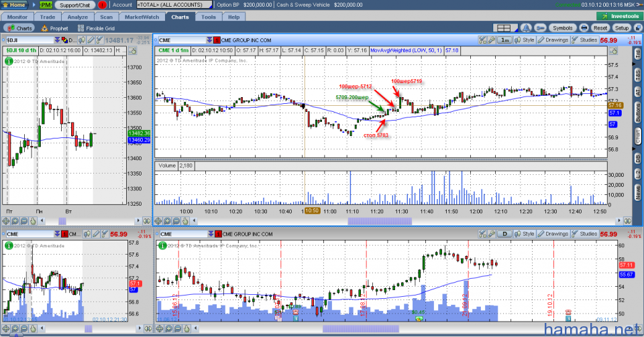Toggle the Chart sidebar panel
644x337 pixels.
[x=637, y=137]
